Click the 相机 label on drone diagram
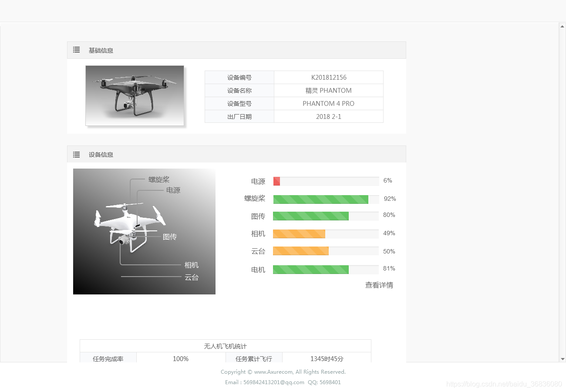The image size is (566, 392). coord(192,265)
